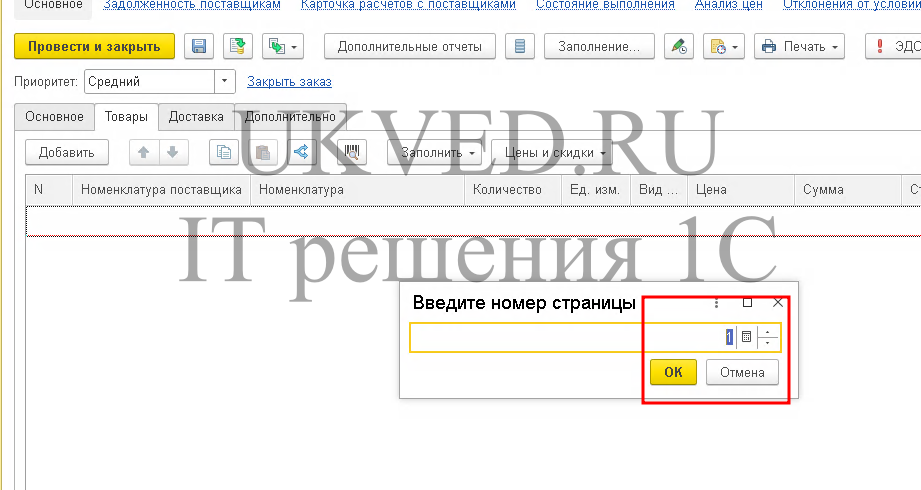Move row up with the up arrow
This screenshot has width=921, height=490.
[x=143, y=153]
